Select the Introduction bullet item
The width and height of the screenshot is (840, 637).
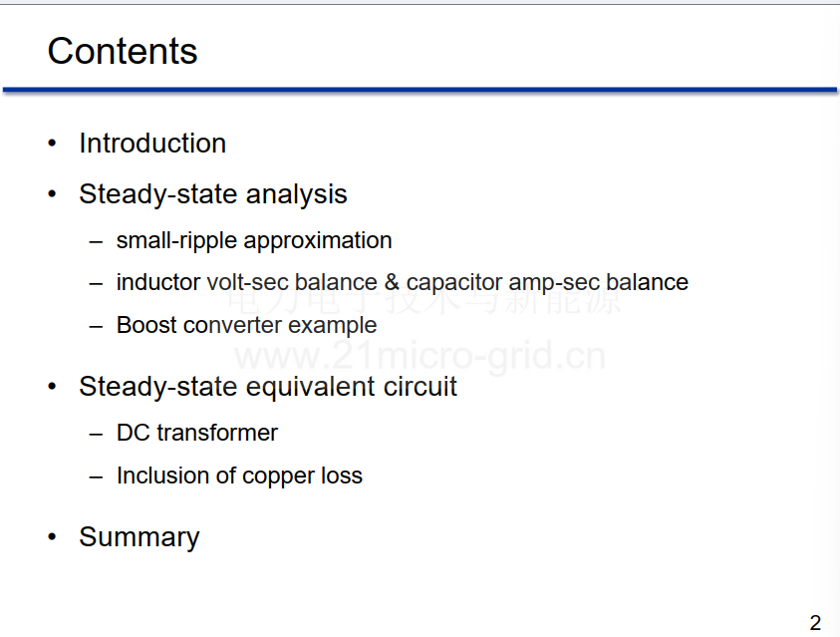click(x=152, y=144)
